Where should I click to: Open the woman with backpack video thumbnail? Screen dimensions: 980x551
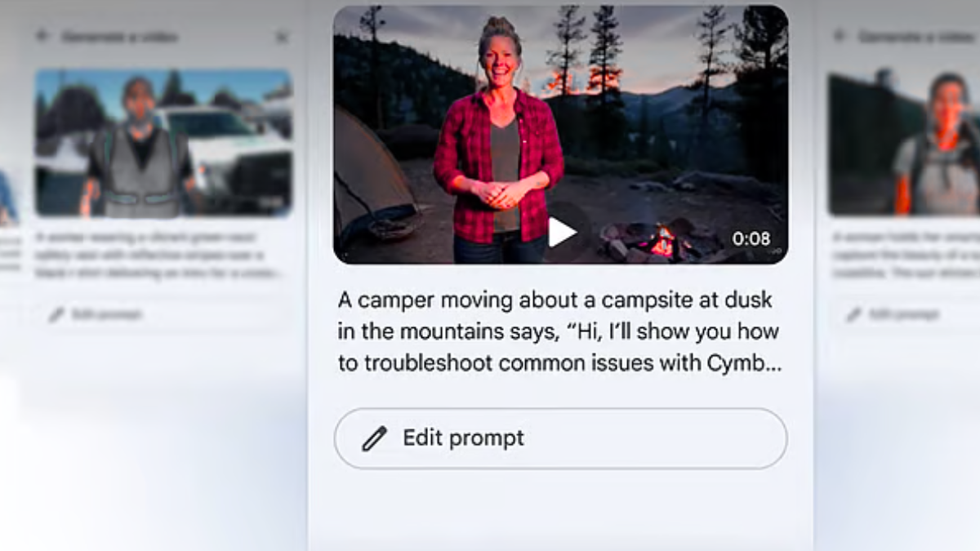tap(904, 143)
